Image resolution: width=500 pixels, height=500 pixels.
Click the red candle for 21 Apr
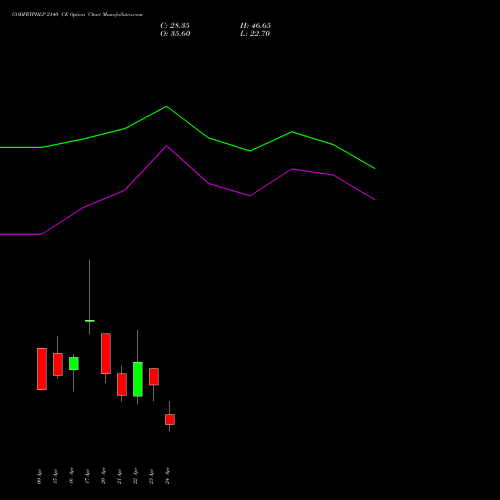(122, 384)
